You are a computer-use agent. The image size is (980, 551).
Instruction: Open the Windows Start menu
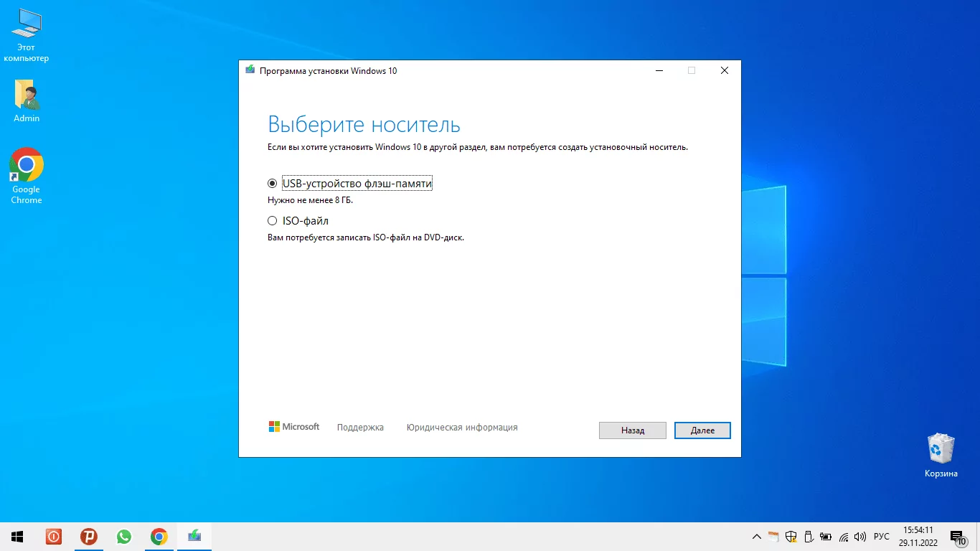coord(17,537)
